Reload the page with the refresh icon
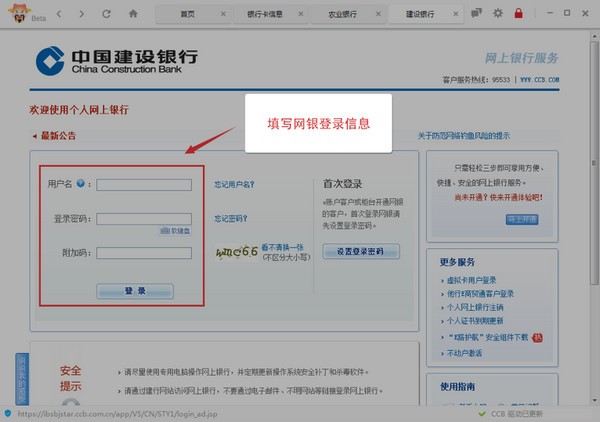This screenshot has height=422, width=600. (x=106, y=14)
